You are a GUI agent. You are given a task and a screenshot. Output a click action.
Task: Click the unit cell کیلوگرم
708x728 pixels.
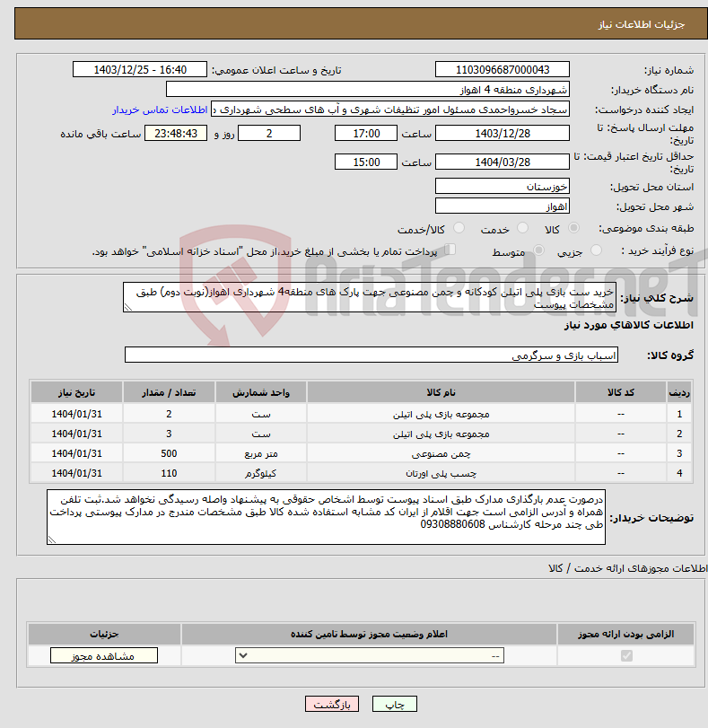pyautogui.click(x=261, y=473)
